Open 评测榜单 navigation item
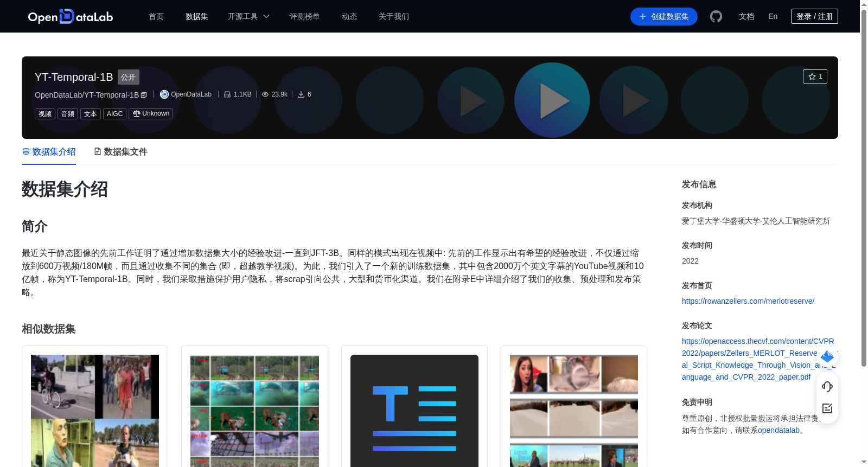Screen dimensions: 868x467 [x=304, y=16]
